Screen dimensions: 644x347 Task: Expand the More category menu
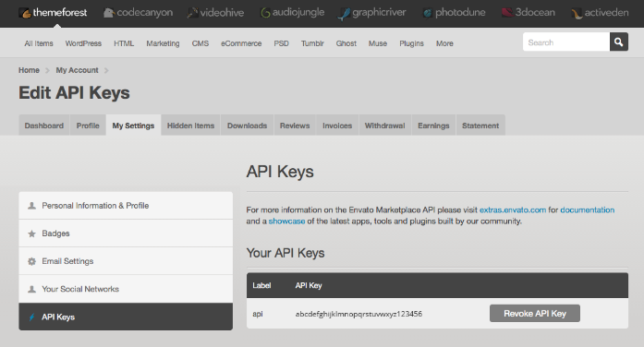pyautogui.click(x=444, y=43)
